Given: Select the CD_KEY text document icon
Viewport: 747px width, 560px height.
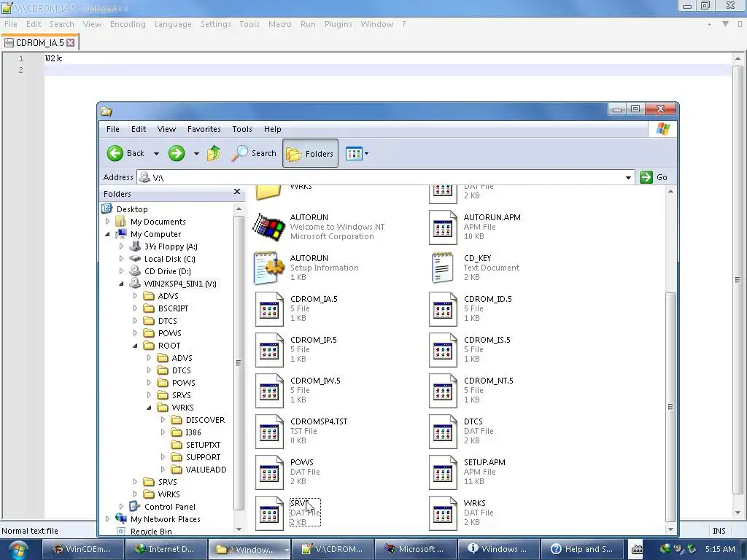Looking at the screenshot, I should click(x=442, y=268).
